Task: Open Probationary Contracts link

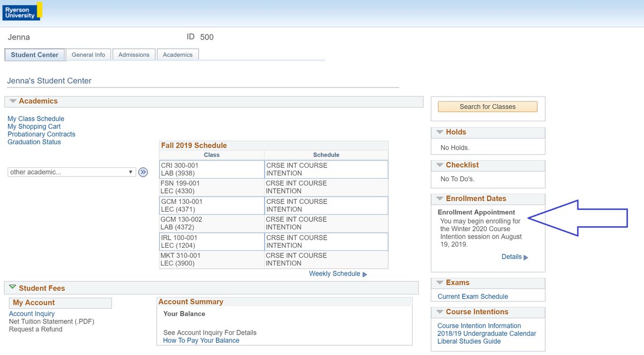Action: point(41,134)
